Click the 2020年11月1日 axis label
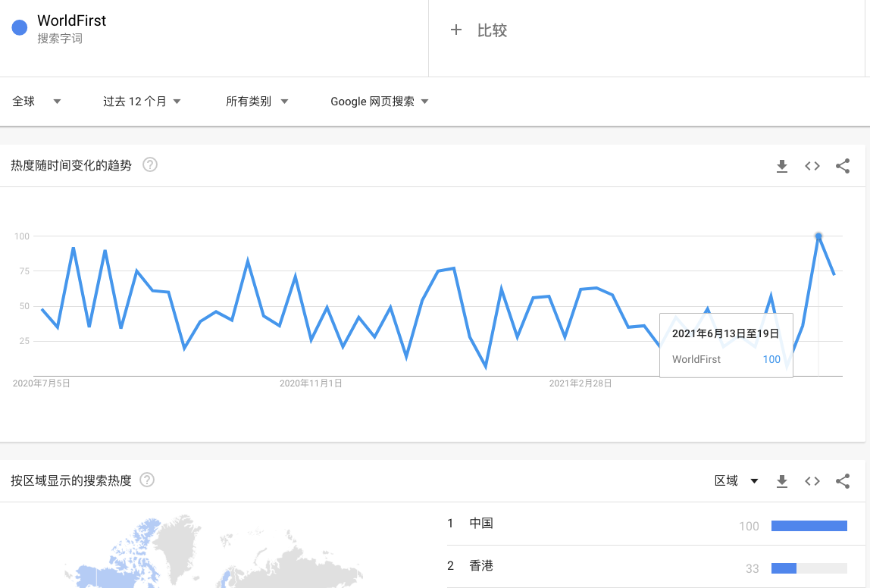The image size is (870, 588). click(x=311, y=383)
